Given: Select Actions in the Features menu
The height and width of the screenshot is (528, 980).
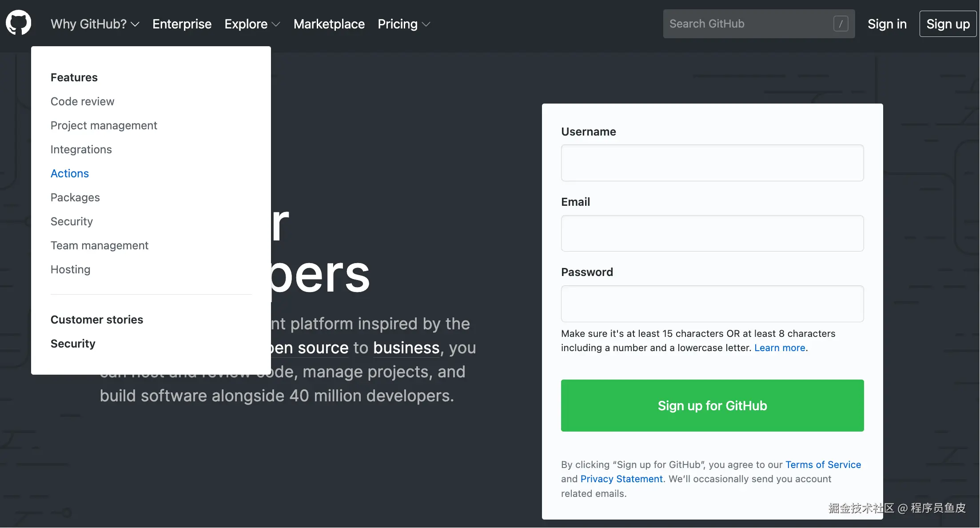Looking at the screenshot, I should (70, 173).
